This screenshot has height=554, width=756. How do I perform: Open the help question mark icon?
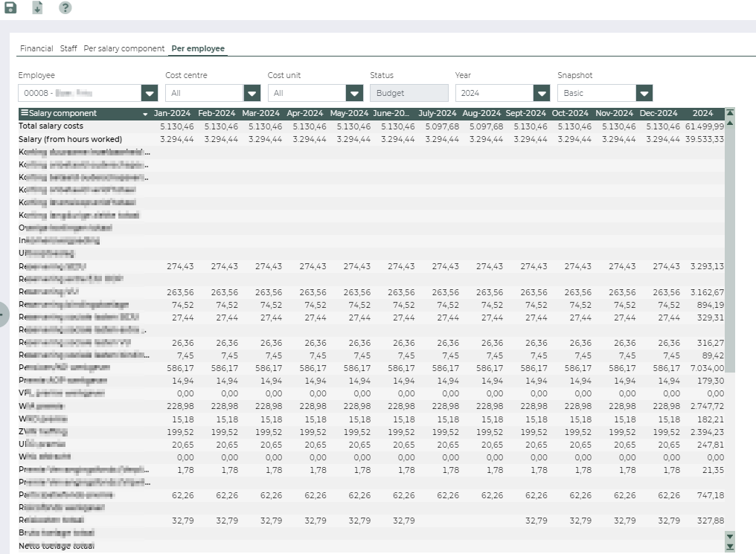(x=65, y=7)
